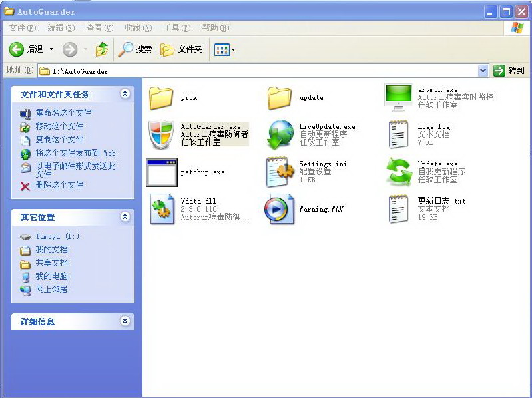
Task: Select the patchup.exe window icon
Action: click(162, 172)
